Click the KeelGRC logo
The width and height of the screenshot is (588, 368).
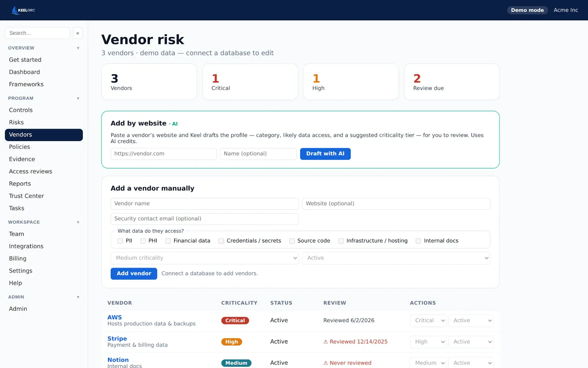(24, 10)
